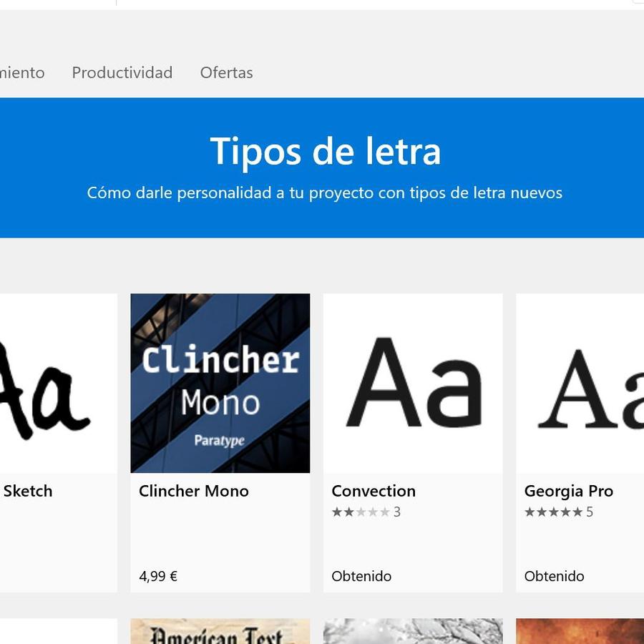This screenshot has height=644, width=644.
Task: Open the Clincher Mono Paratype thumbnail
Action: pyautogui.click(x=220, y=383)
